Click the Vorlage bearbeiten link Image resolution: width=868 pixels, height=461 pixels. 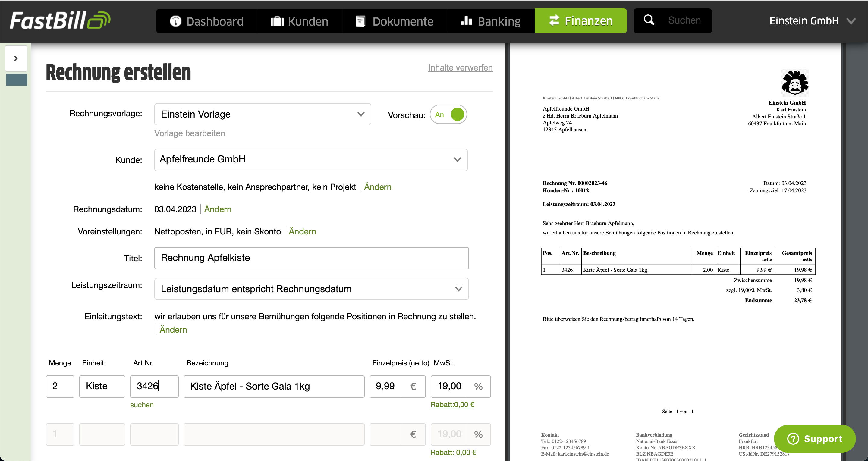189,133
